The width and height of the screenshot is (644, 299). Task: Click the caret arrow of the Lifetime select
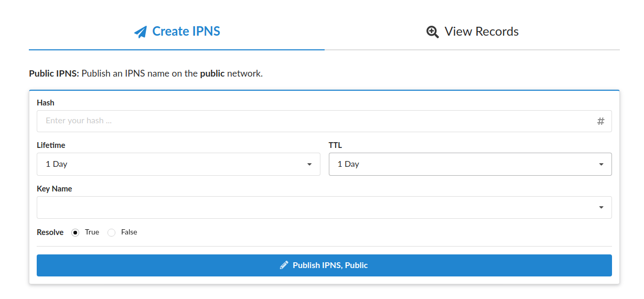(x=309, y=165)
